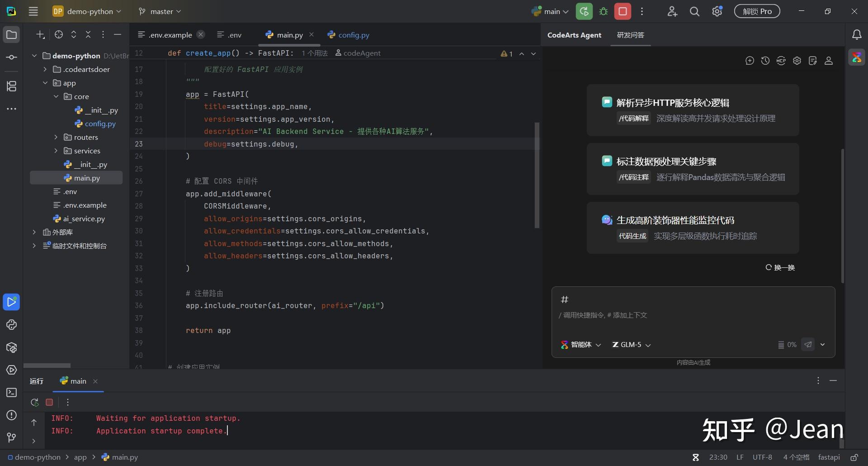Toggle read-only lock in status bar
This screenshot has width=868, height=466.
pos(854,457)
